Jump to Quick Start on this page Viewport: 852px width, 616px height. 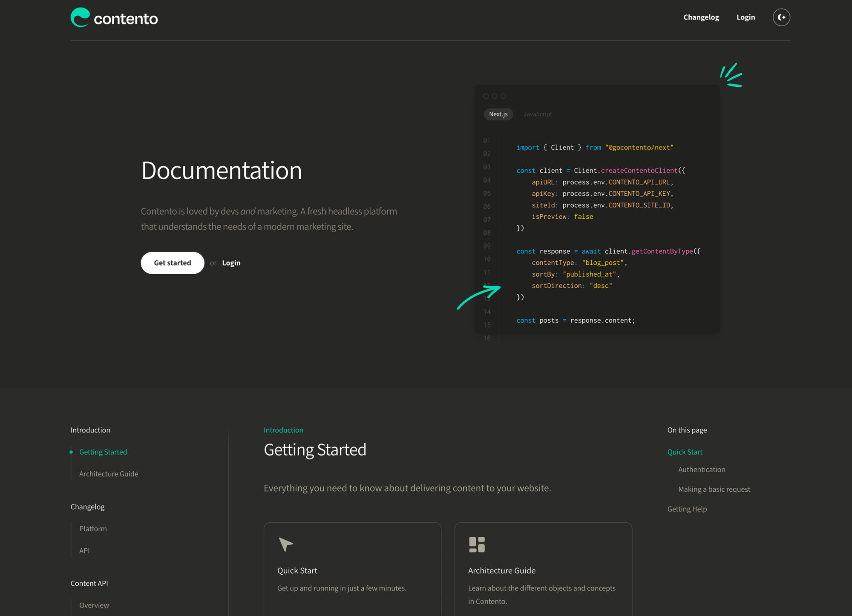tap(685, 452)
